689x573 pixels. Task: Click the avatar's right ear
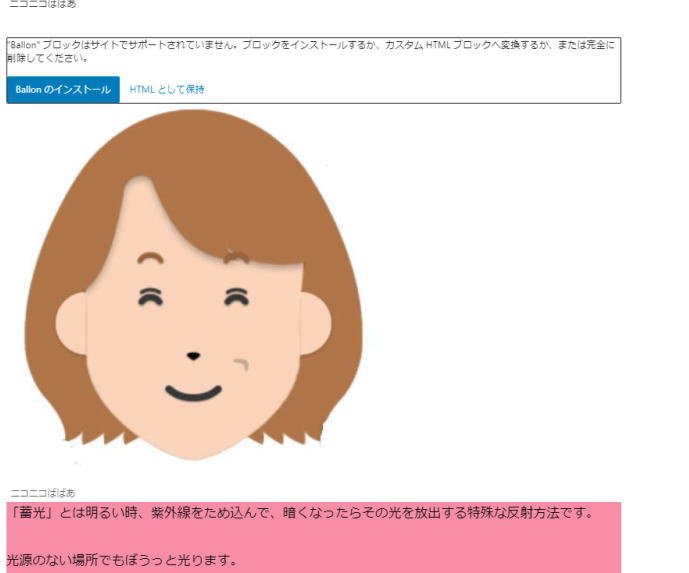[x=315, y=323]
